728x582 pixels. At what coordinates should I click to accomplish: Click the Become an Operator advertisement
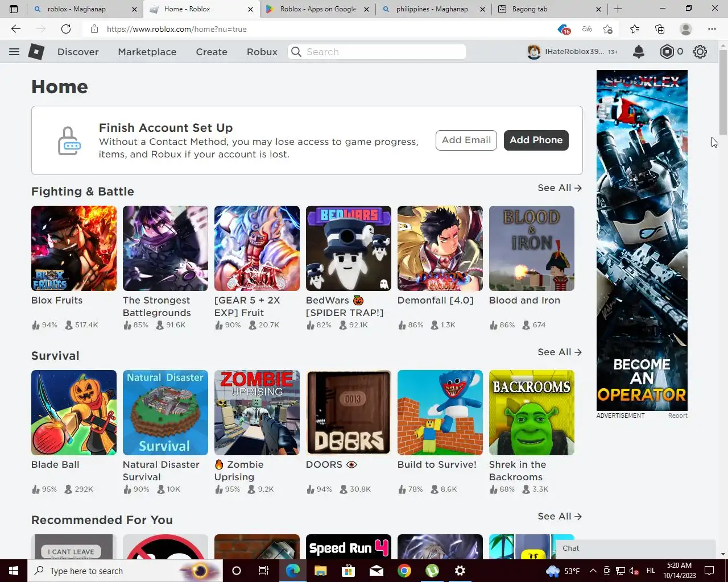click(x=642, y=240)
